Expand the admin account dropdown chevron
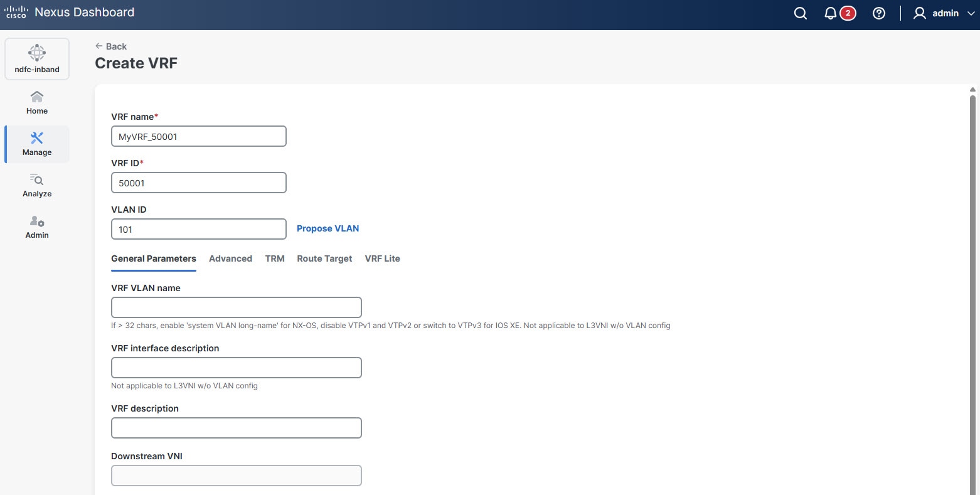Screen dimensions: 980x495 [971, 13]
